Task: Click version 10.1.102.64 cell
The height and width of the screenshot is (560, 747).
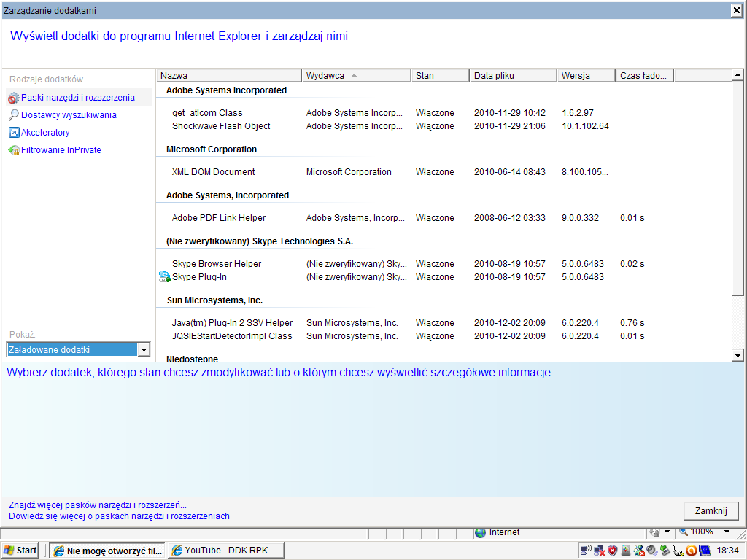Action: tap(585, 126)
